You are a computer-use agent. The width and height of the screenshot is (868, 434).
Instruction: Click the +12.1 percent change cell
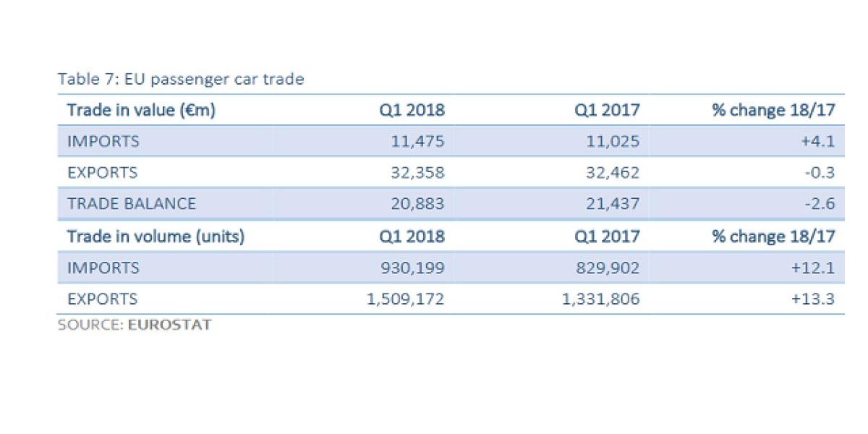(x=814, y=268)
